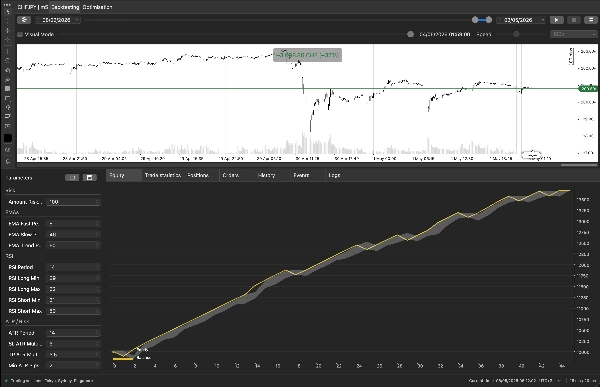Click the ATR Period value field

point(73,333)
